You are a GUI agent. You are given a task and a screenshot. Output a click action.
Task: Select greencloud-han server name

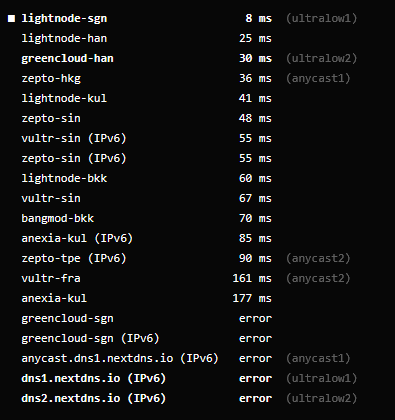tap(67, 58)
